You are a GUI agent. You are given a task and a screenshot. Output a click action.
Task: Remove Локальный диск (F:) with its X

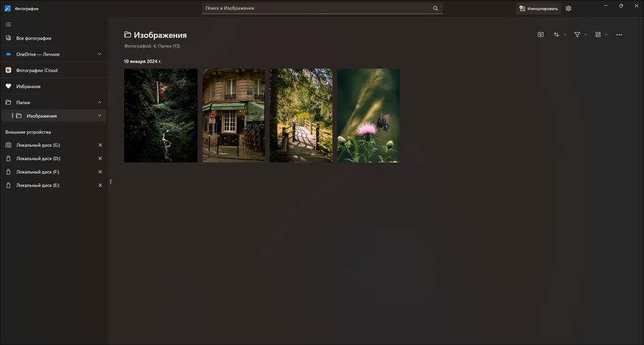coord(100,172)
